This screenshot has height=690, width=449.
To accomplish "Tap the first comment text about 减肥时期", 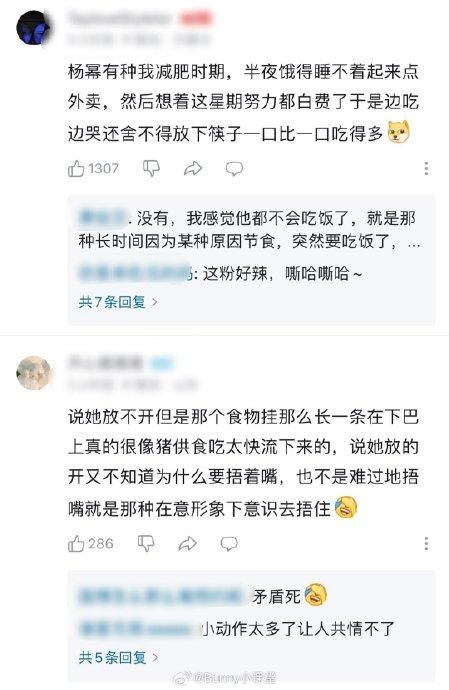I will click(243, 102).
